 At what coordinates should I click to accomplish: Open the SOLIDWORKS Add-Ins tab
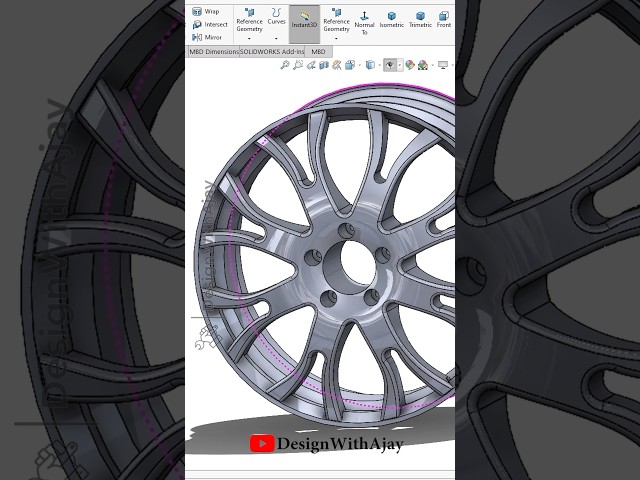tap(272, 52)
